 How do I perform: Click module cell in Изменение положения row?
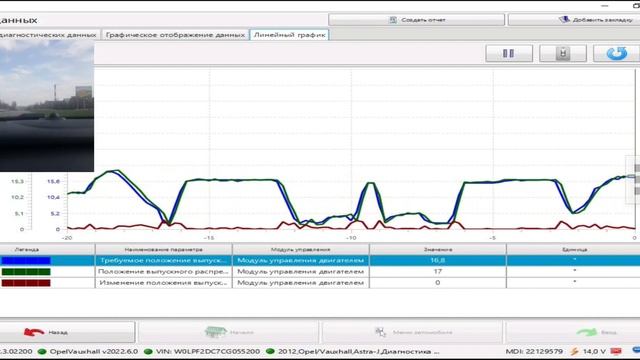(x=300, y=283)
